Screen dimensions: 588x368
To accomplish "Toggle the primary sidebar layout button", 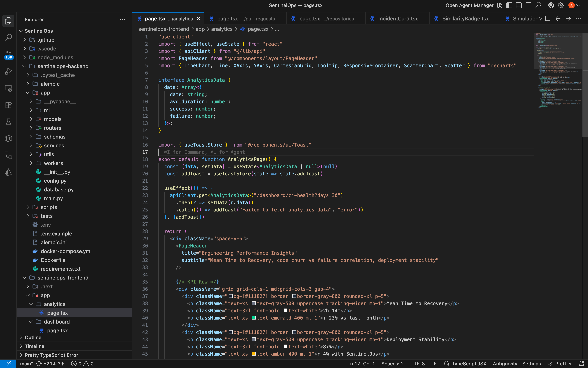I will [x=509, y=5].
